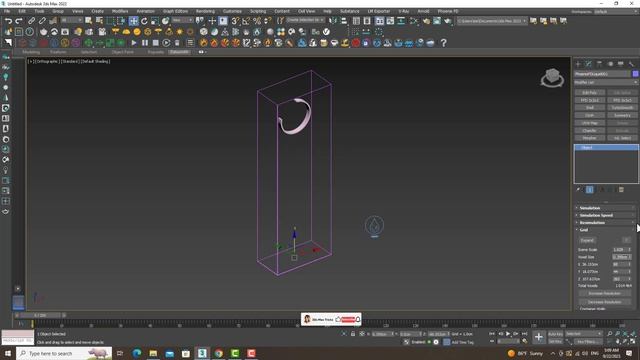Screen dimensions: 640x360
Task: Click the Phoenix FD help question mark
Action: [443, 43]
